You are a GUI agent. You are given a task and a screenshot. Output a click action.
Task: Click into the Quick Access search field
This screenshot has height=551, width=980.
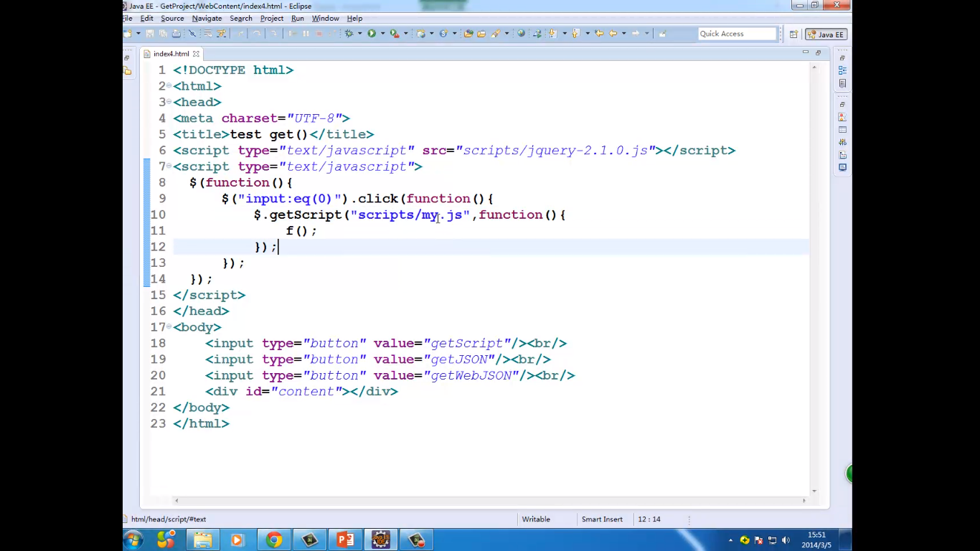click(x=738, y=34)
